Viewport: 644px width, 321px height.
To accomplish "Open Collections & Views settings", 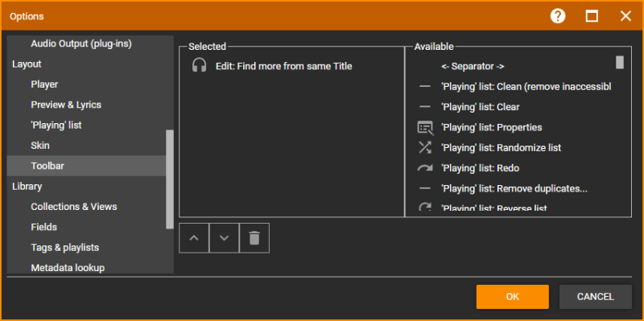I will click(x=74, y=207).
